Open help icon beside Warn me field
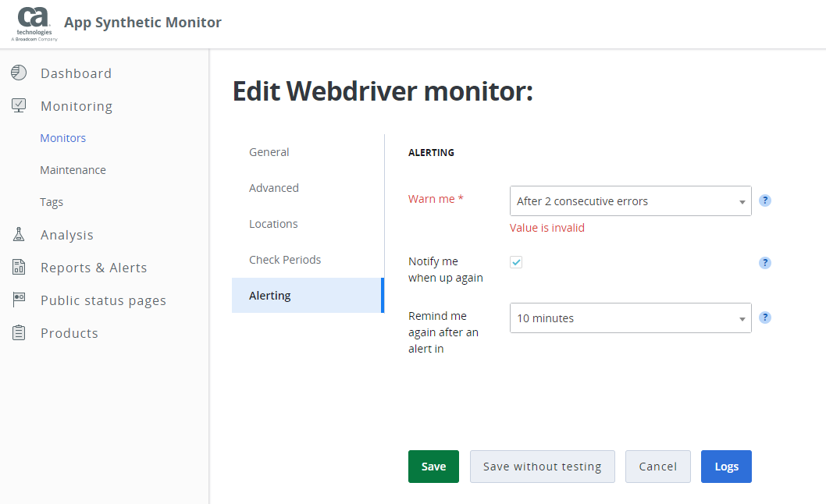826x504 pixels. click(765, 201)
